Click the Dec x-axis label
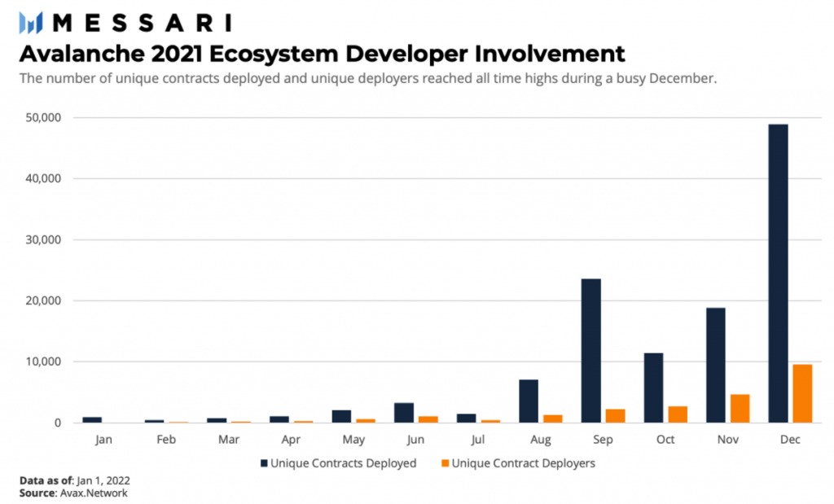Screen dimensions: 834x504 790,440
